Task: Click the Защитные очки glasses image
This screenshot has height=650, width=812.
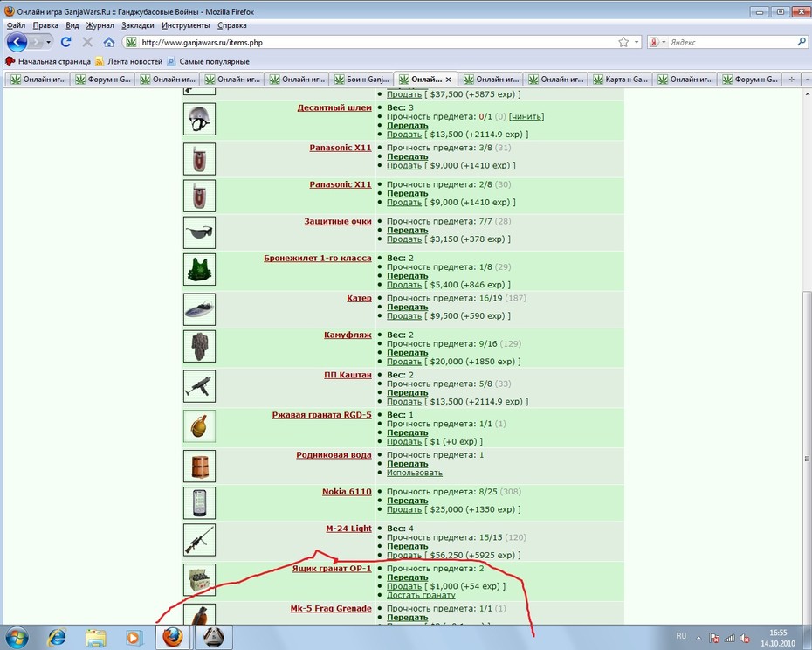Action: pyautogui.click(x=199, y=232)
